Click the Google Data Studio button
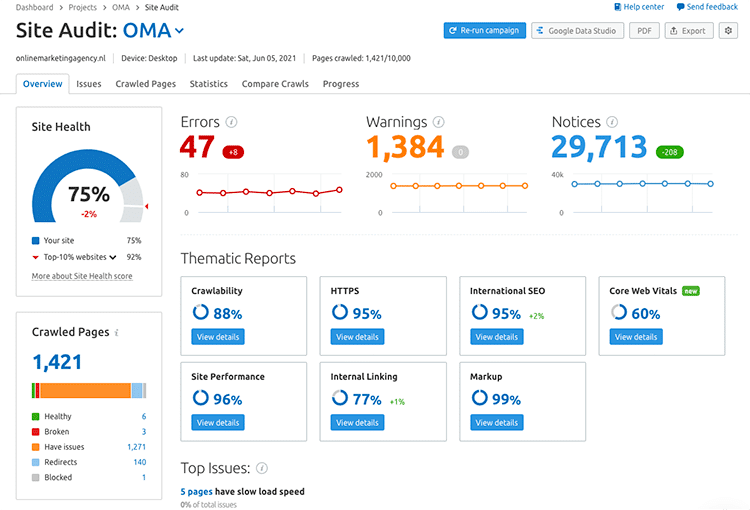The image size is (750, 510). [x=578, y=31]
